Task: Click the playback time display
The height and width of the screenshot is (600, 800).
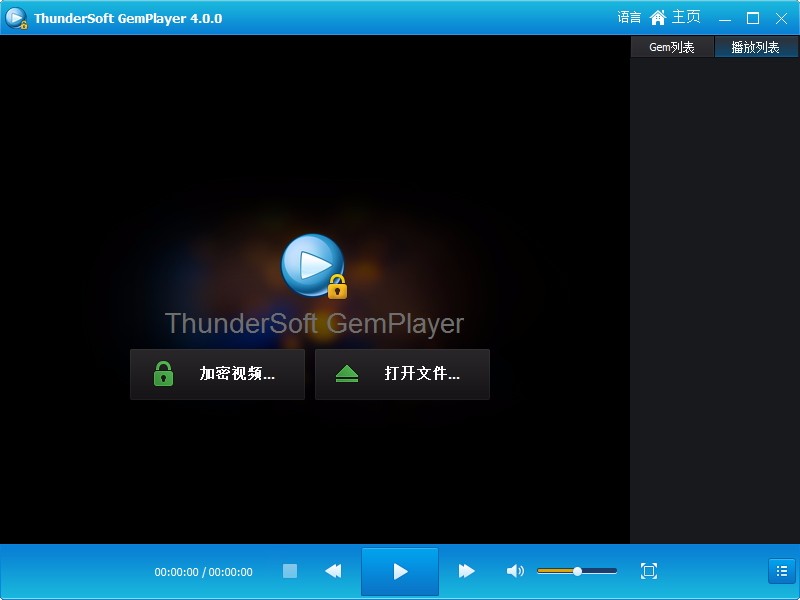Action: click(205, 571)
